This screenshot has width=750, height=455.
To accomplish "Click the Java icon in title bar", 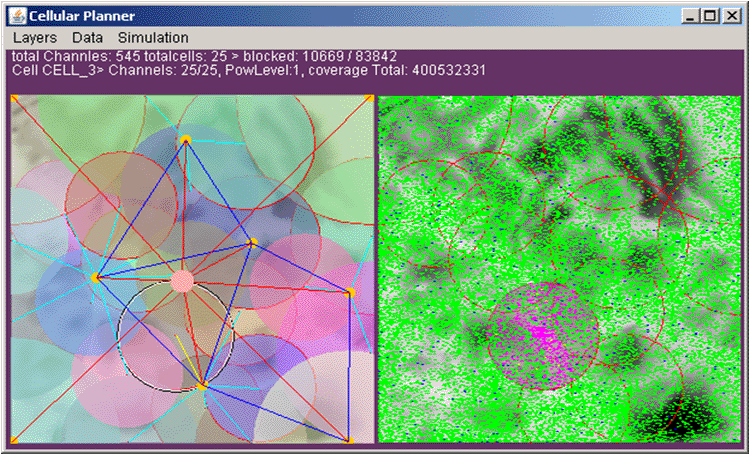I will pyautogui.click(x=18, y=16).
